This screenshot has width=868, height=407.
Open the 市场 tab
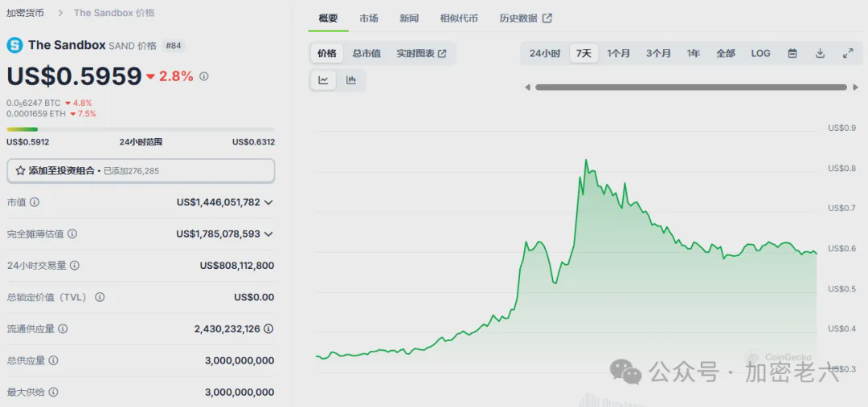[x=369, y=18]
